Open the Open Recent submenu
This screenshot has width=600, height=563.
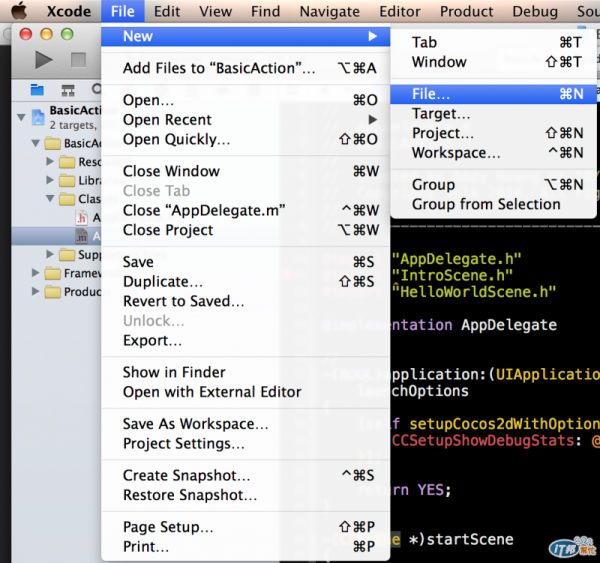pos(246,120)
